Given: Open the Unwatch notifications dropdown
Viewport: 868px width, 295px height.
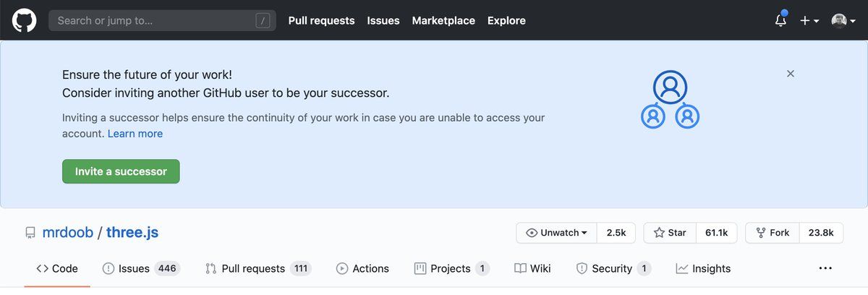Looking at the screenshot, I should [556, 233].
